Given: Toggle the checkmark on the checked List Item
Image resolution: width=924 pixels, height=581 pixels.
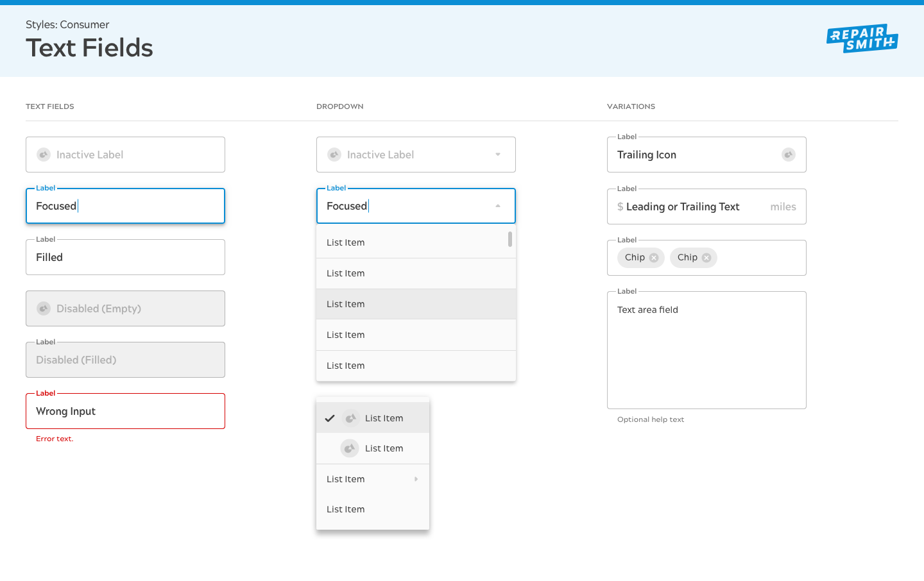Looking at the screenshot, I should (330, 418).
